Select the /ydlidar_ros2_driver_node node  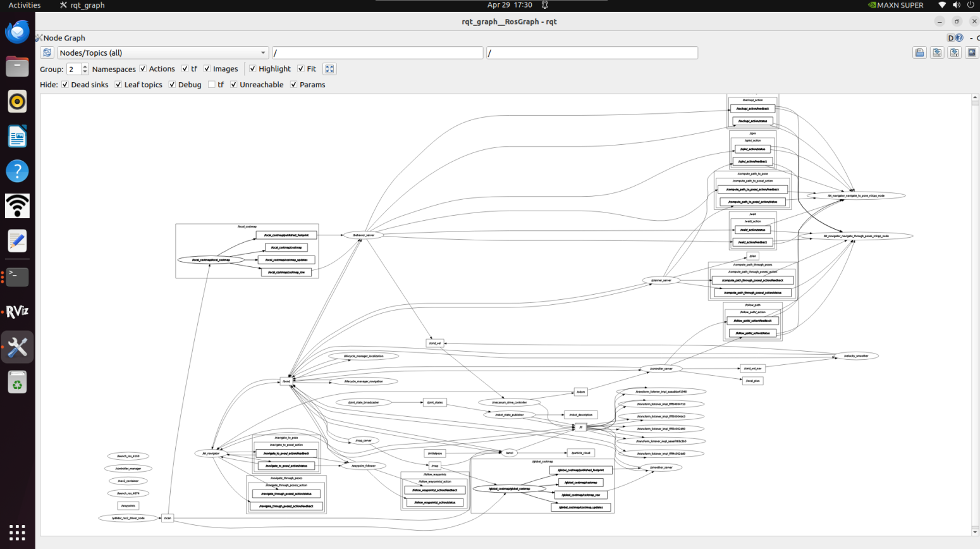pyautogui.click(x=128, y=518)
